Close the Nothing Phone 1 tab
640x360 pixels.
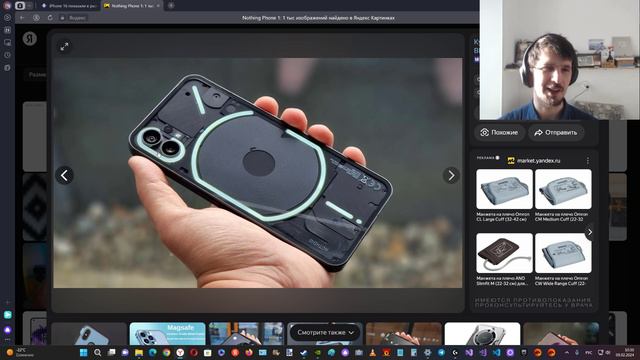pyautogui.click(x=158, y=6)
